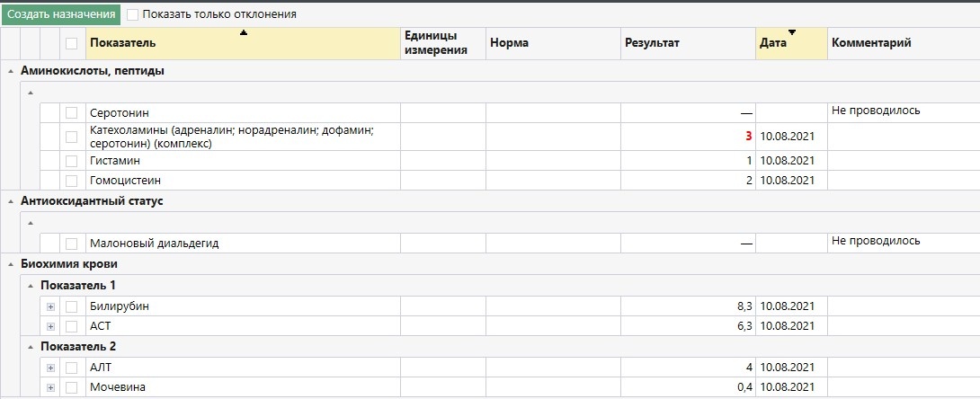Tick the Гистамин row checkbox

pos(72,161)
